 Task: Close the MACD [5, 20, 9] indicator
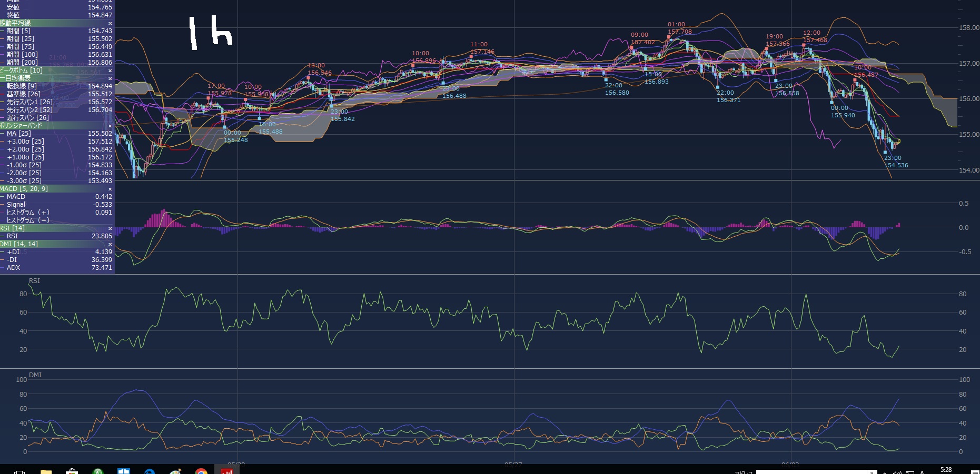[110, 189]
